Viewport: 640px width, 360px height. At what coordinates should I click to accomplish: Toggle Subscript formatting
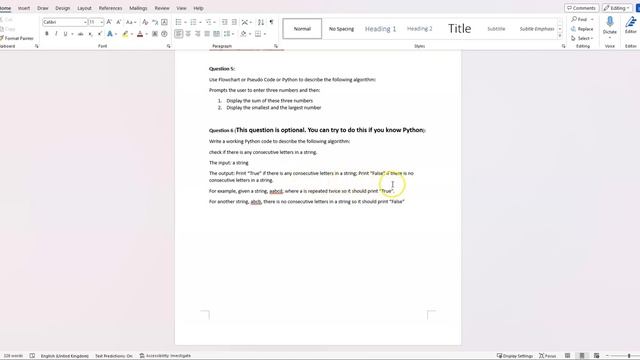(x=90, y=34)
